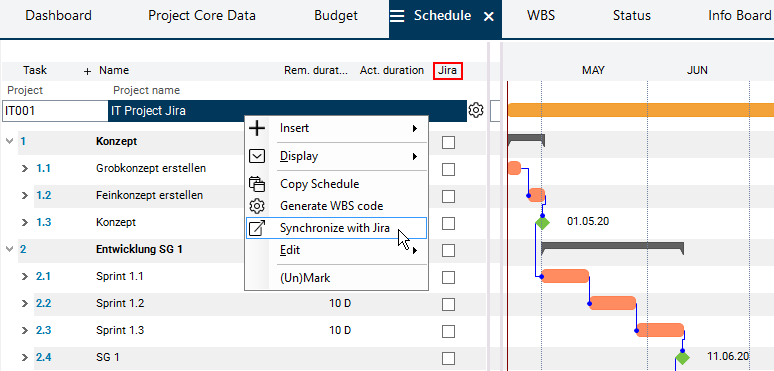Click the Insert plus icon in the context menu
The height and width of the screenshot is (371, 774).
[257, 128]
